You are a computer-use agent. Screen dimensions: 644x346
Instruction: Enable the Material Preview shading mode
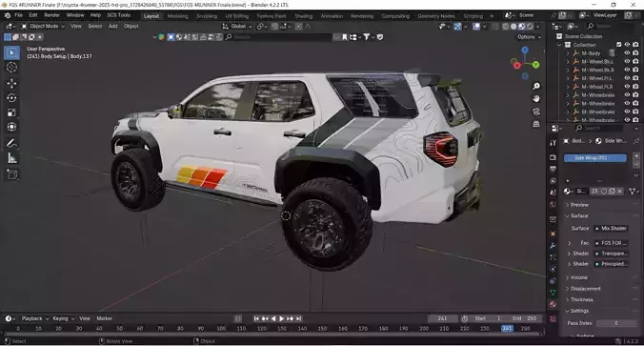click(522, 27)
